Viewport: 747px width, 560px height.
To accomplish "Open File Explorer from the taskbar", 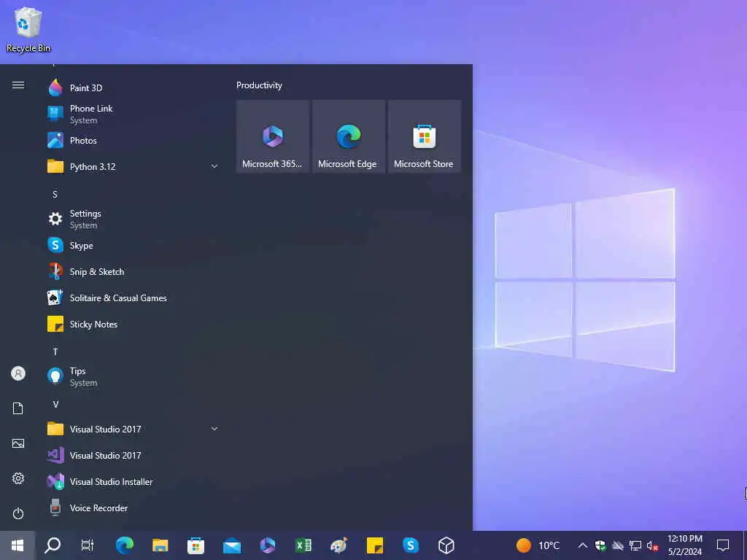I will (x=160, y=545).
